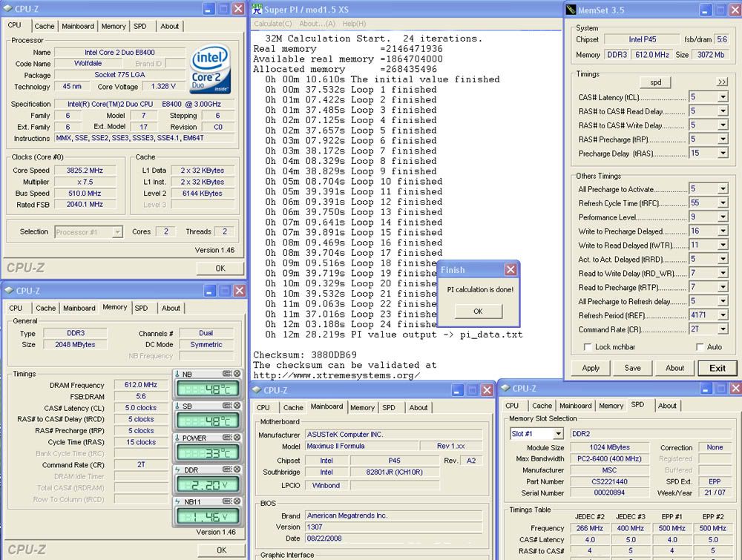Click OK in the PI calculation Finish dialog

tap(478, 312)
